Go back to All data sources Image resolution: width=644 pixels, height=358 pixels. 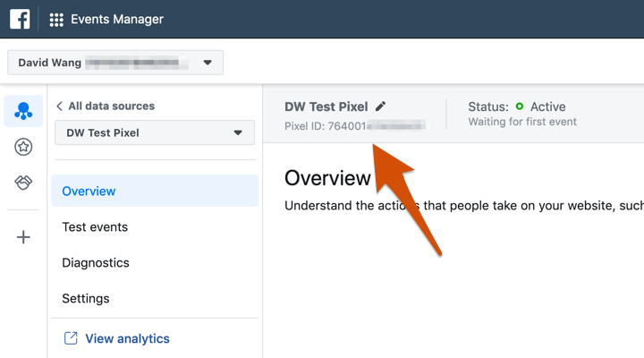[106, 106]
